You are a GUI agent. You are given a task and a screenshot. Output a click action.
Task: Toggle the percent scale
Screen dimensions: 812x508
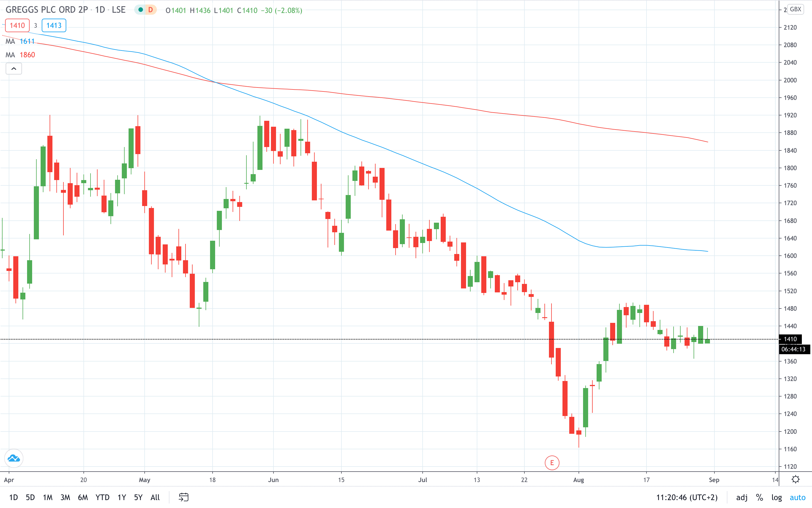(760, 497)
